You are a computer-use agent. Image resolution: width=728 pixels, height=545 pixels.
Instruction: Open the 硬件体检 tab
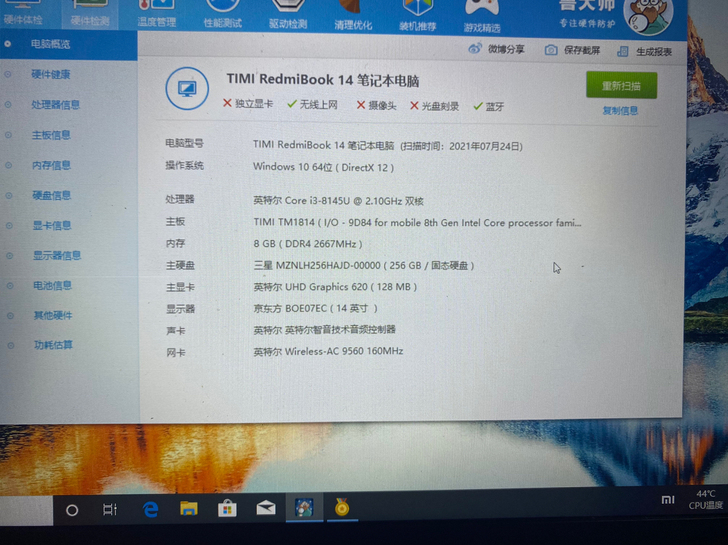coord(22,14)
